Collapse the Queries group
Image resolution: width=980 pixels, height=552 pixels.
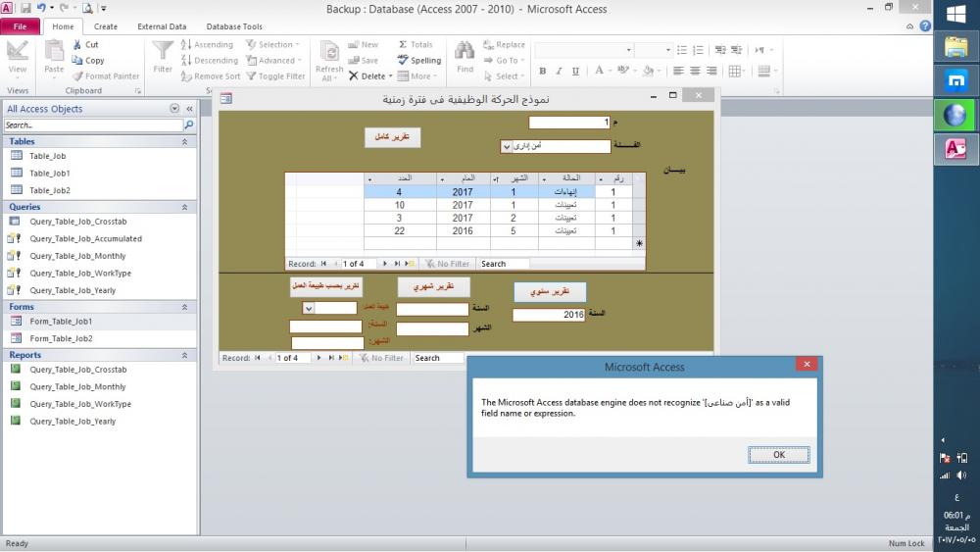[x=184, y=207]
